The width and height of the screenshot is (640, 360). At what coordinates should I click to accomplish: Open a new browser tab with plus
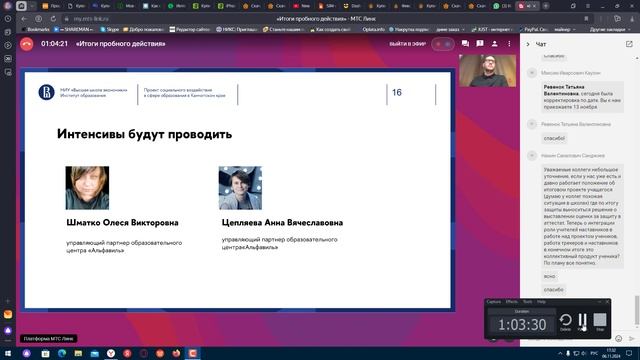546,6
